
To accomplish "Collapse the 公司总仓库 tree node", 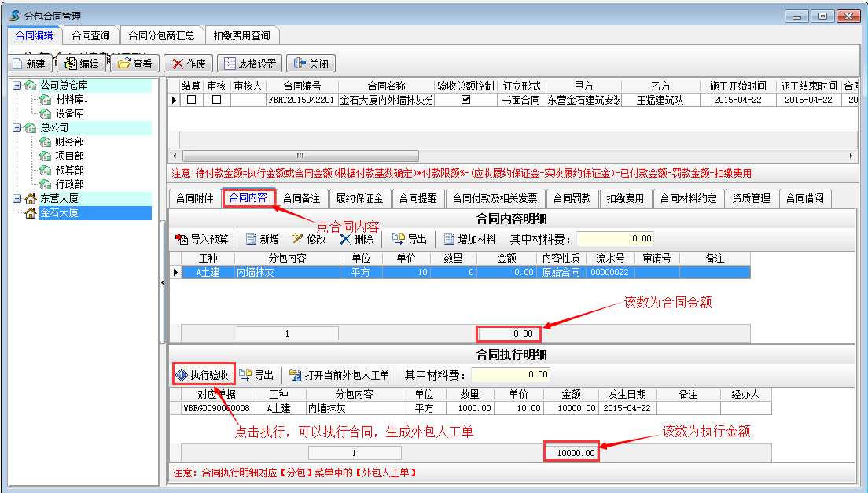I will [x=17, y=85].
